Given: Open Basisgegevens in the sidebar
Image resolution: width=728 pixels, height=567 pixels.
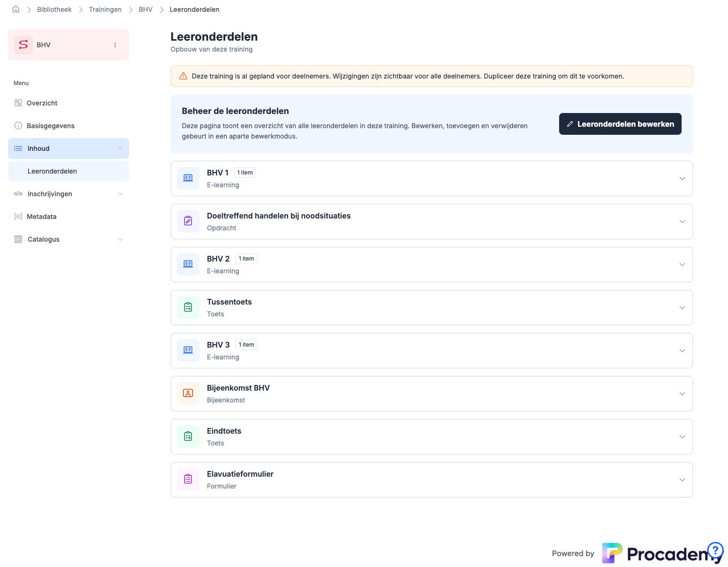Looking at the screenshot, I should (x=51, y=126).
